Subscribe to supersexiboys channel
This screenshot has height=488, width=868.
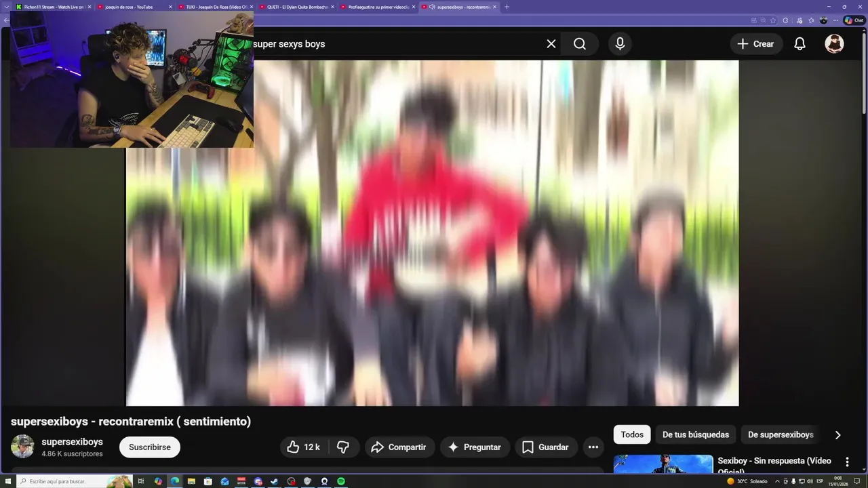150,447
